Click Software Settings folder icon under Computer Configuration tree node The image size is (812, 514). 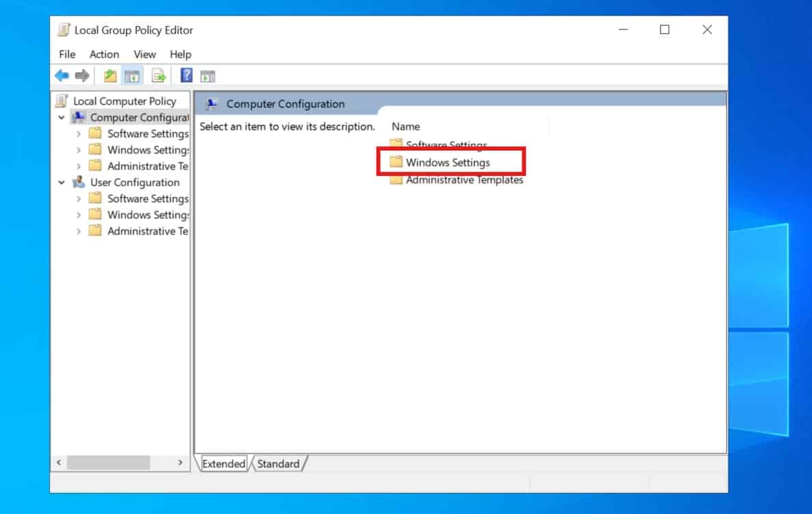pyautogui.click(x=94, y=133)
